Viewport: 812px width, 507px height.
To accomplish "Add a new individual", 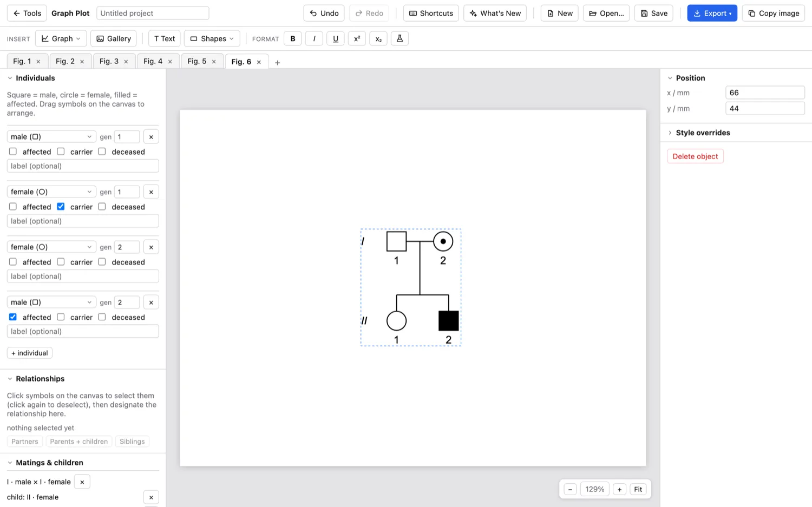I will click(30, 353).
